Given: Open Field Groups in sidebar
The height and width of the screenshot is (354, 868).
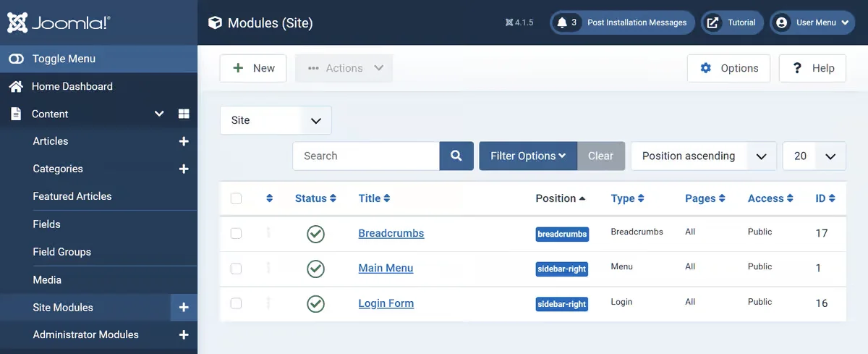Looking at the screenshot, I should point(61,252).
